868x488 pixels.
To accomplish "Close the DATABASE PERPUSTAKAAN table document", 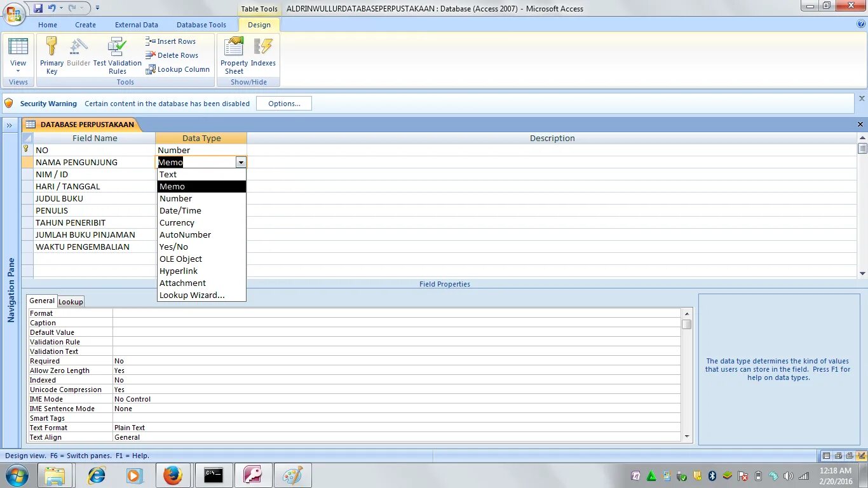I will [860, 125].
